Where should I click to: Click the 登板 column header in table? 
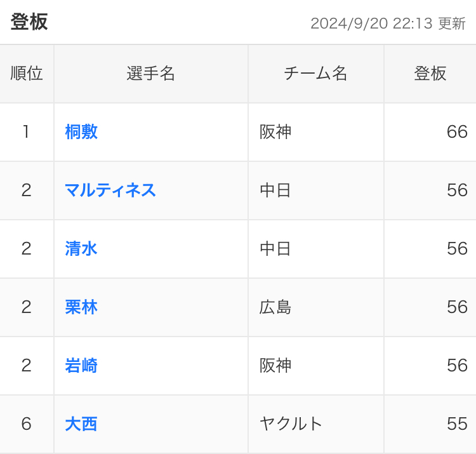pos(430,74)
